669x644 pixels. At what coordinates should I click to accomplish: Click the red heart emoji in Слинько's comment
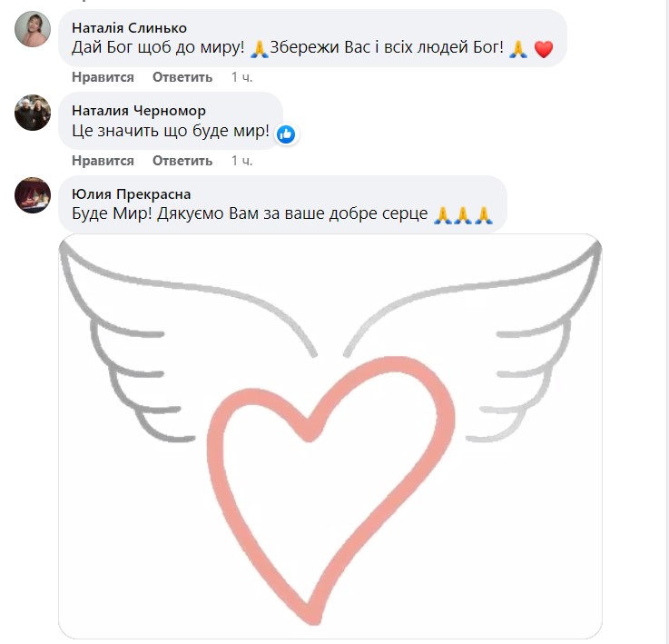coord(544,49)
